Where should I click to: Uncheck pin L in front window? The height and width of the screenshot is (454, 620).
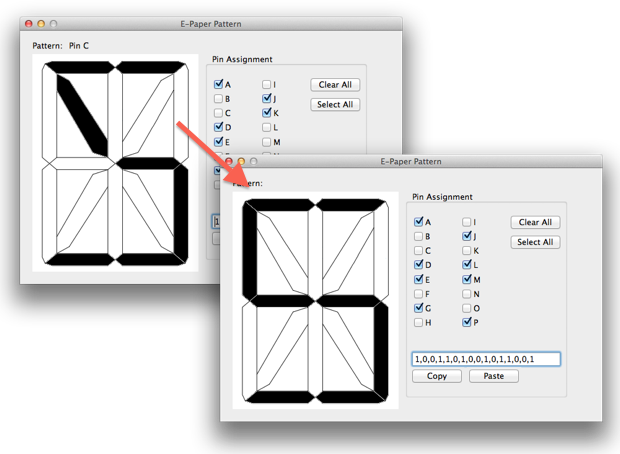(467, 265)
